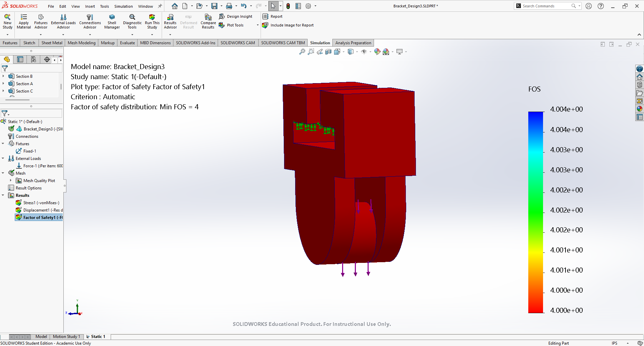Expand Mesh Quality Plot node

(11, 180)
